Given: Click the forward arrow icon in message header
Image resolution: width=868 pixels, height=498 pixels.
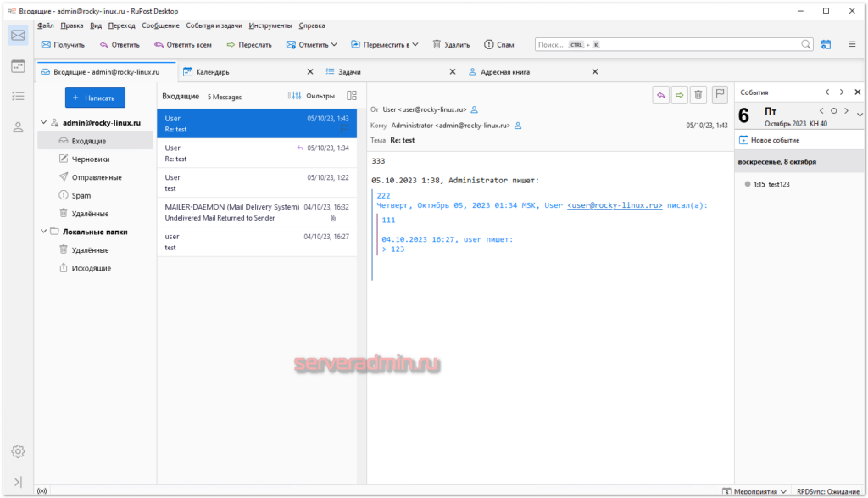Looking at the screenshot, I should pyautogui.click(x=679, y=95).
